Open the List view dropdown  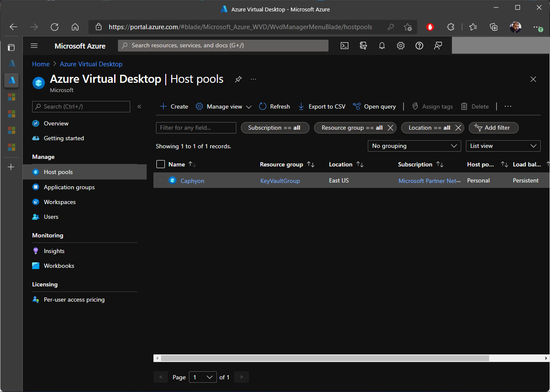point(503,146)
